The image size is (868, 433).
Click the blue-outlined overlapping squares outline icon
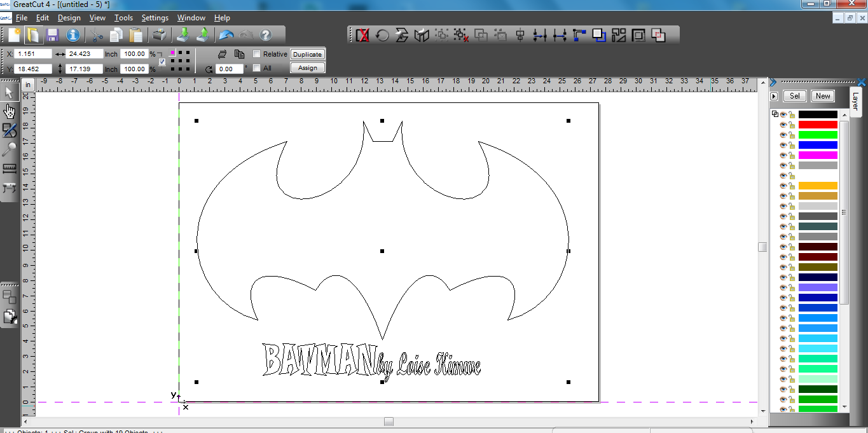tap(599, 36)
